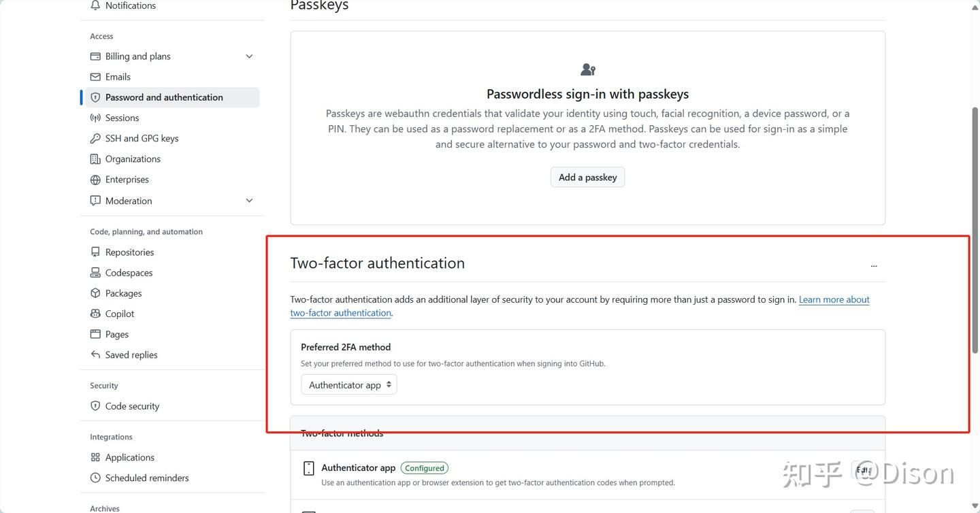Follow the Learn more about two-factor link
The height and width of the screenshot is (513, 980).
[x=834, y=300]
